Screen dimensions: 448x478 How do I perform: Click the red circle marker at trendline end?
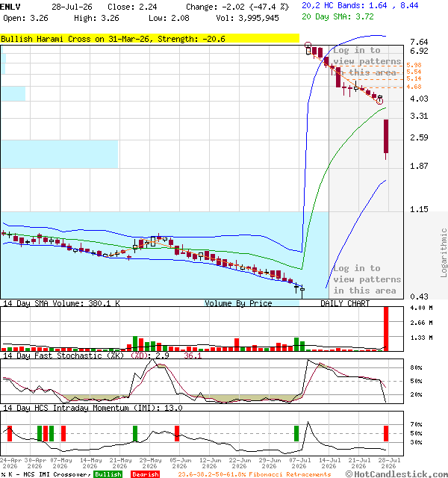point(379,102)
